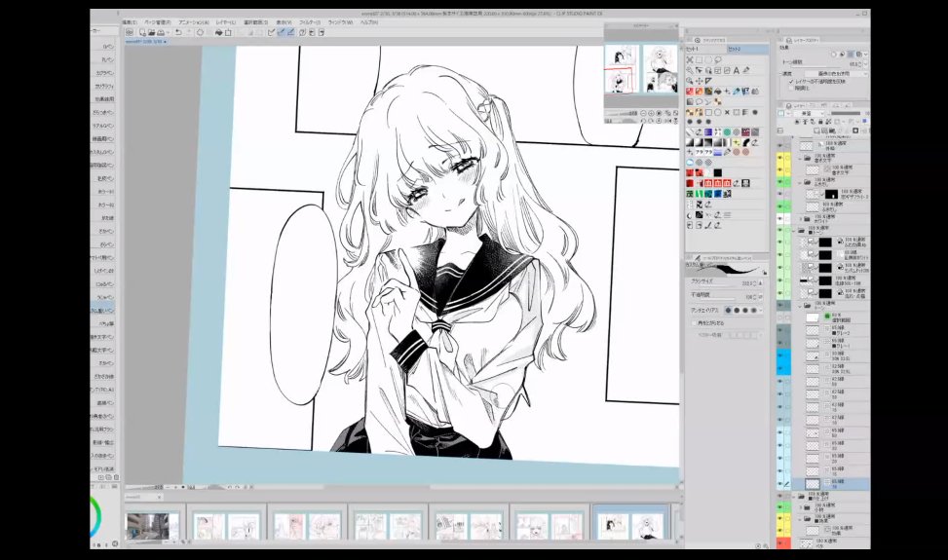The image size is (948, 560).
Task: Select the カブラペン sub tool
Action: 105,72
